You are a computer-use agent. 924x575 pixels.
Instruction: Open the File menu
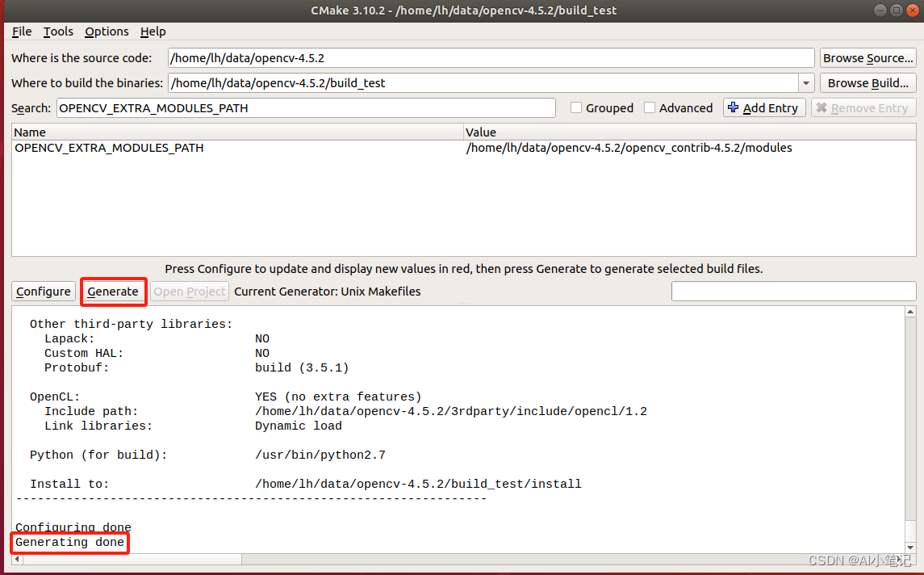[22, 31]
